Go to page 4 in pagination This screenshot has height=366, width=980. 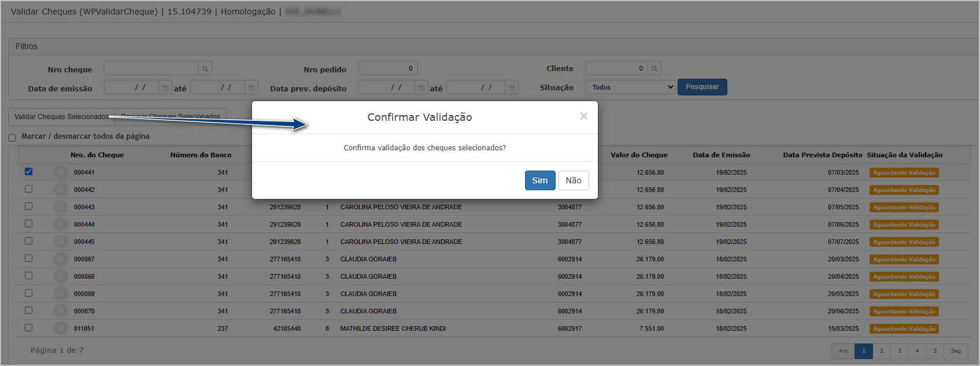click(x=917, y=351)
